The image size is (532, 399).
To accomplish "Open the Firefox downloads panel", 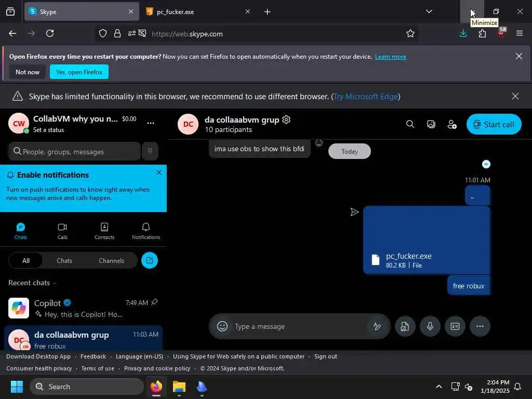I will [463, 34].
